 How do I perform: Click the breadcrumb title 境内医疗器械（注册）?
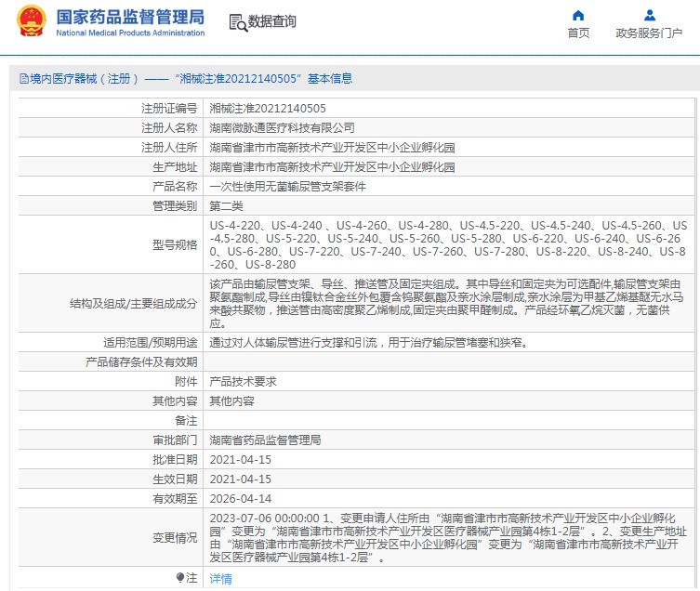point(85,79)
